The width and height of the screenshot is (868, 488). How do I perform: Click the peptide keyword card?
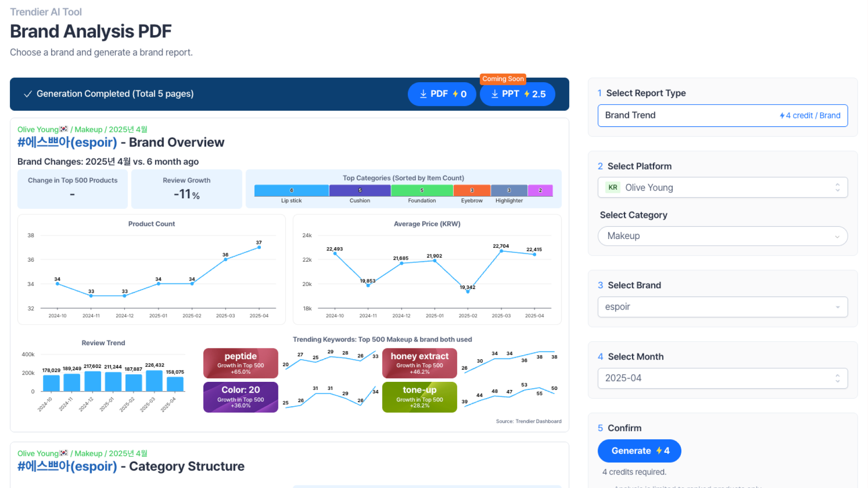click(241, 363)
